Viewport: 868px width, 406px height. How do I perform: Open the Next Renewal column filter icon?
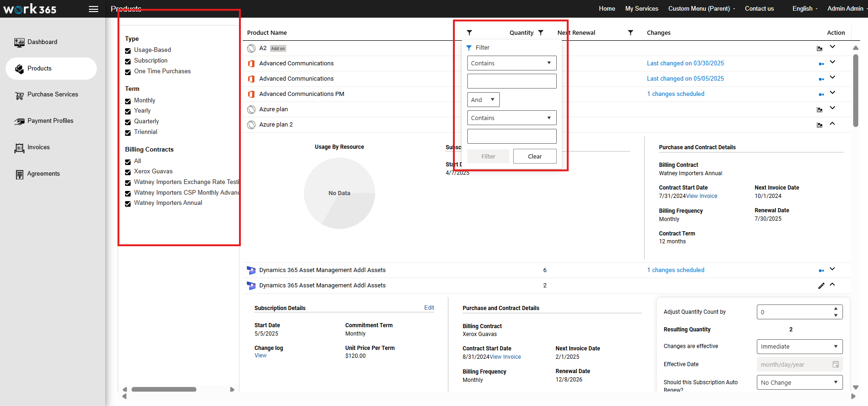pyautogui.click(x=630, y=33)
